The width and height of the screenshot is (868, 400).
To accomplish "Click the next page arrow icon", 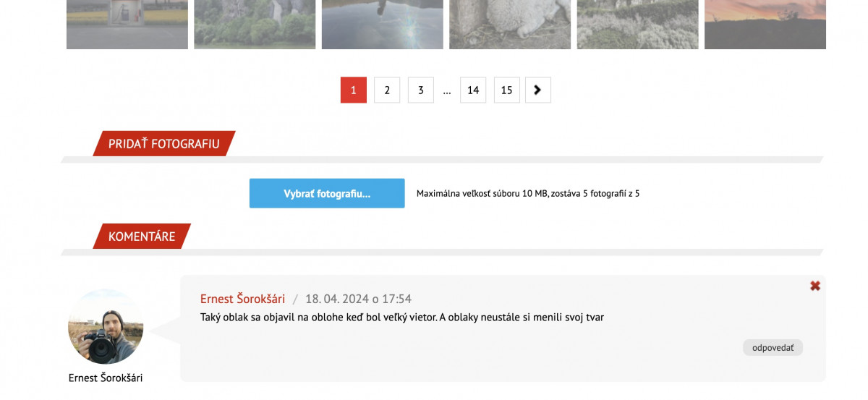I will tap(537, 90).
